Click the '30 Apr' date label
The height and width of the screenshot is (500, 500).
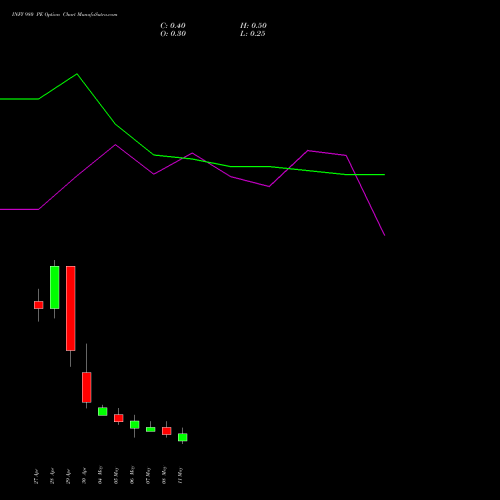point(84,476)
